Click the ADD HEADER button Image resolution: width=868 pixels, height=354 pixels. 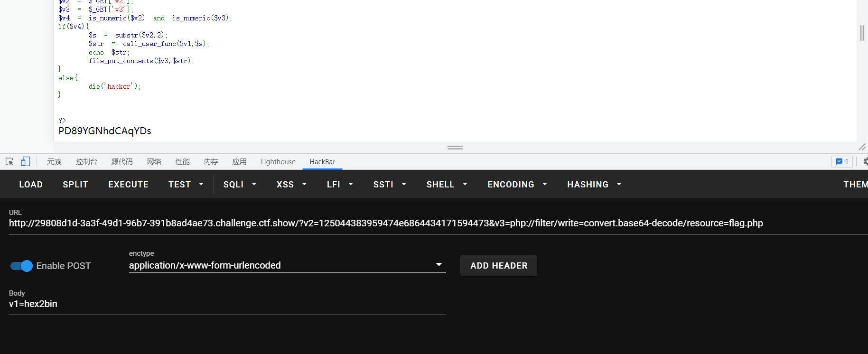499,266
